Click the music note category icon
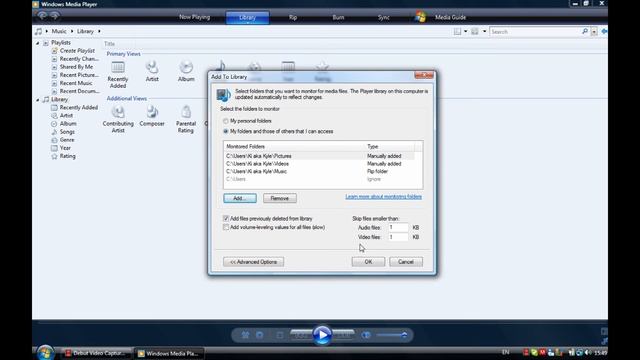 tap(38, 31)
